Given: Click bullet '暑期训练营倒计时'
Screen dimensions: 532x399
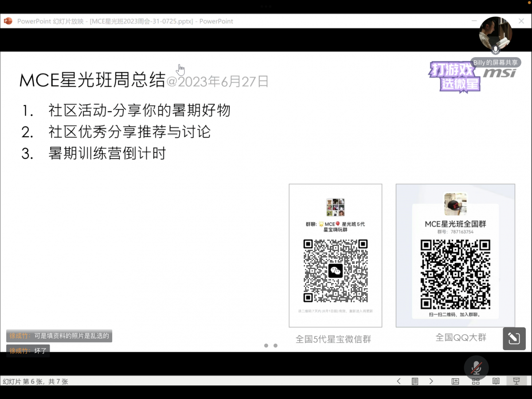Looking at the screenshot, I should coord(107,153).
